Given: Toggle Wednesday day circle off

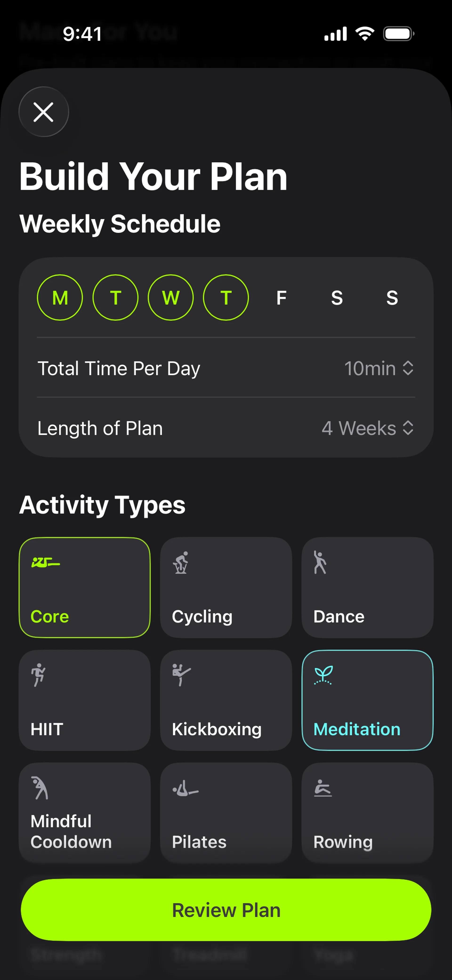Looking at the screenshot, I should tap(170, 297).
